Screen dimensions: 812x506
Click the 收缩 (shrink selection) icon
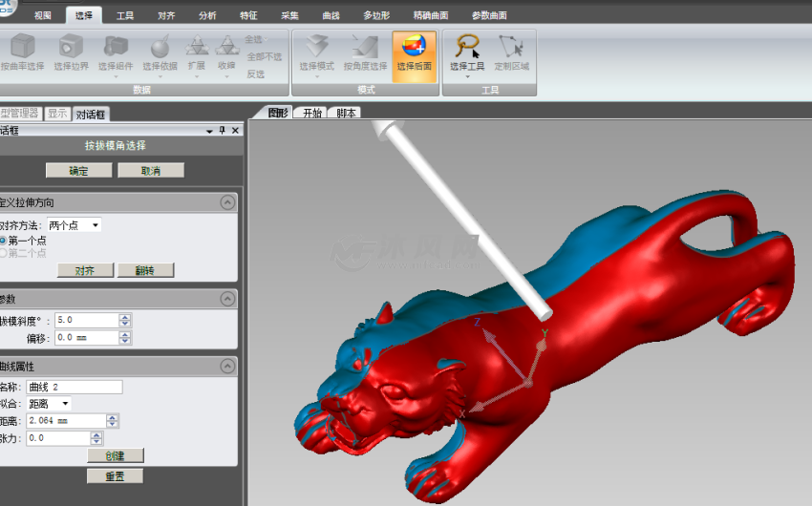click(225, 47)
